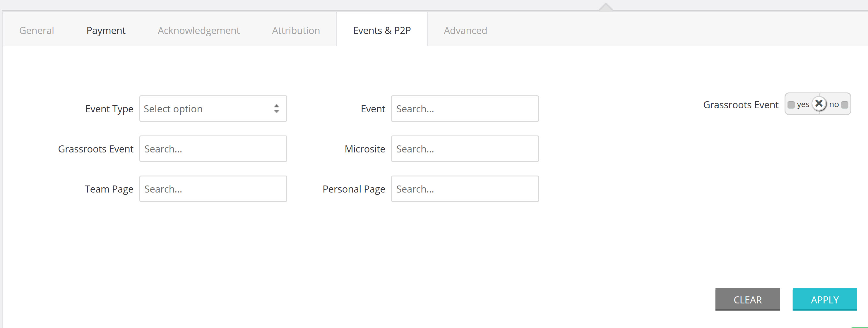Image resolution: width=868 pixels, height=328 pixels.
Task: Click the CLEAR button
Action: tap(747, 299)
